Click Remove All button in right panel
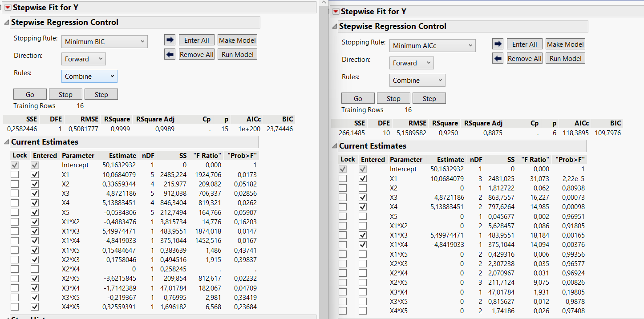This screenshot has height=319, width=644. click(x=524, y=58)
